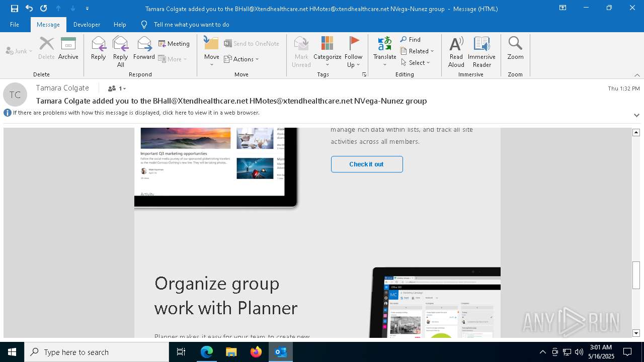Image resolution: width=644 pixels, height=362 pixels.
Task: Launch Microsoft Edge from taskbar
Action: pyautogui.click(x=207, y=352)
